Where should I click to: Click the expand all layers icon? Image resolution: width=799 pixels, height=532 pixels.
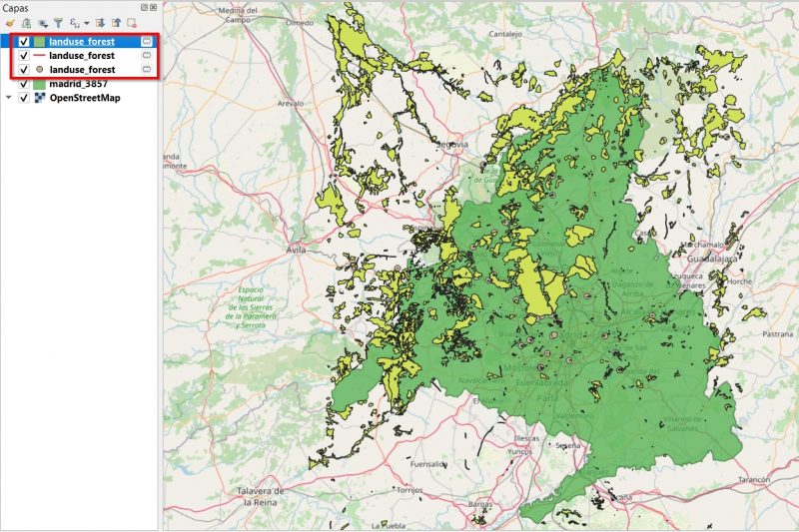[100, 23]
